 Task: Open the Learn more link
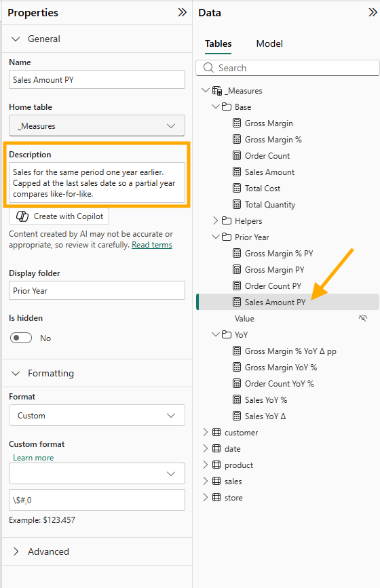point(33,458)
